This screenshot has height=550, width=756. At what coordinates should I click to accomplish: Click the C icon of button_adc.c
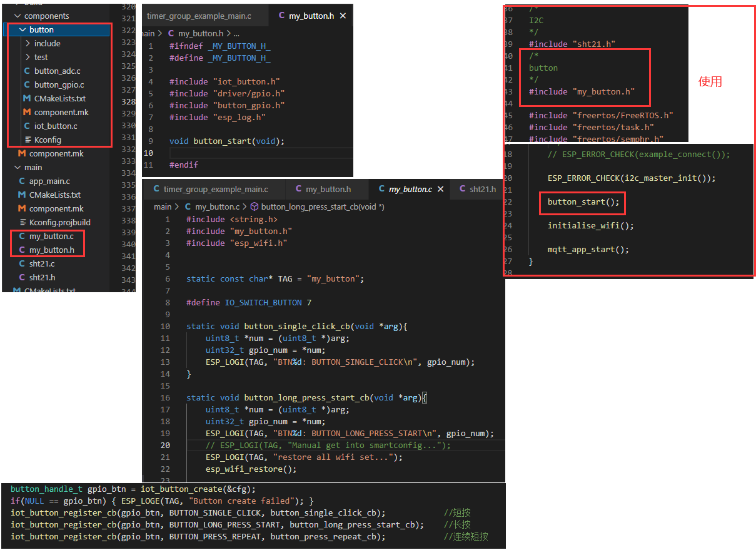[x=27, y=71]
